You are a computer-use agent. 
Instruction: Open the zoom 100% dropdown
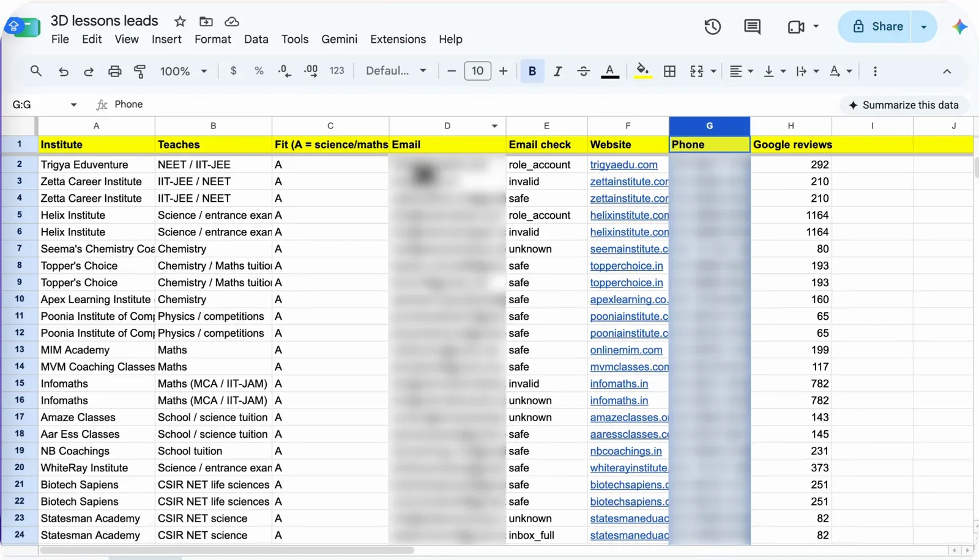pyautogui.click(x=184, y=71)
